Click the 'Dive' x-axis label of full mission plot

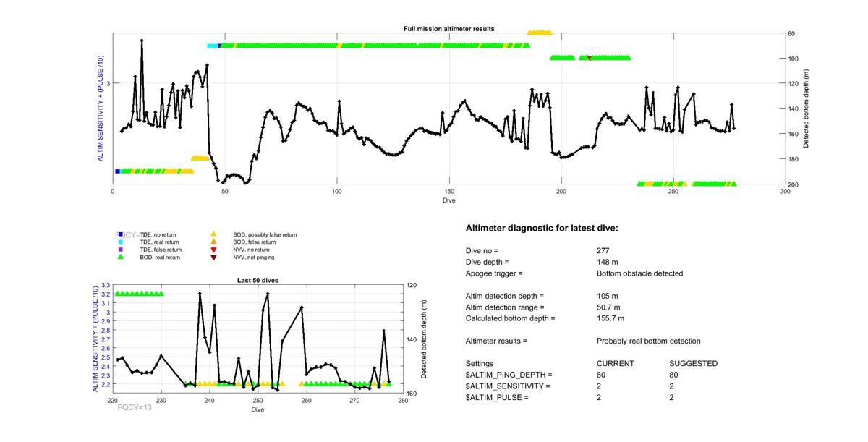[449, 200]
